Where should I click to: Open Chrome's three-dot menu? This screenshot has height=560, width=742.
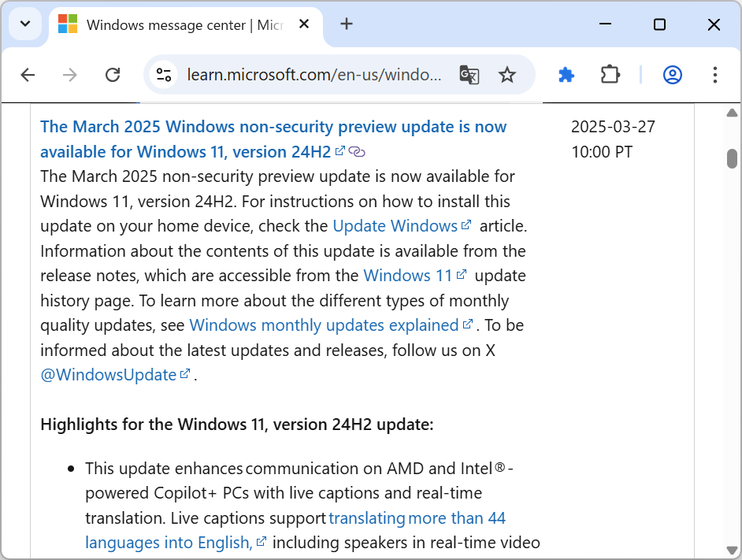[714, 75]
